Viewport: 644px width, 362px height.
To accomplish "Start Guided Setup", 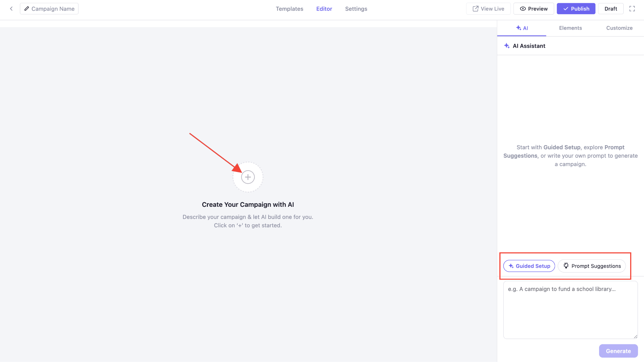I will click(x=529, y=266).
